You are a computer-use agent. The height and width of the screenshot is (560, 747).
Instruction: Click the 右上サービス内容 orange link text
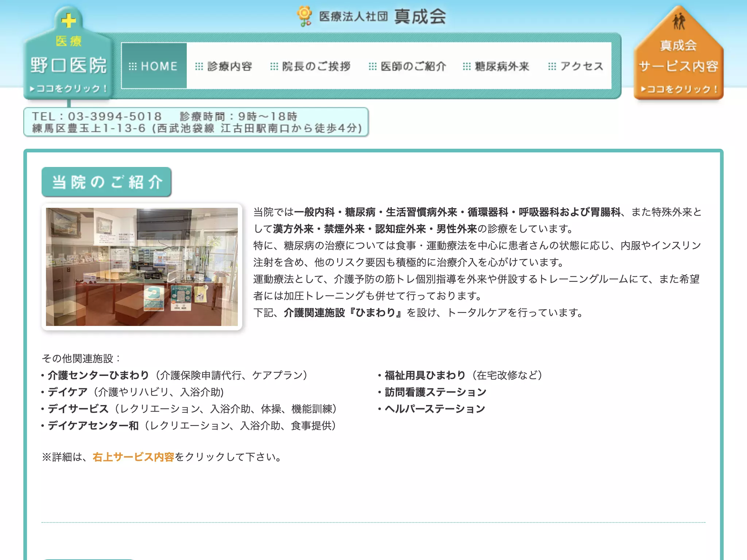point(133,457)
